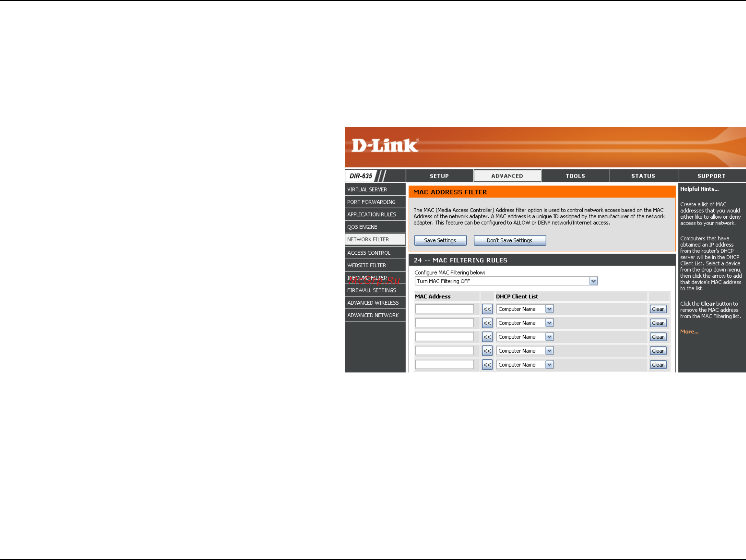746x560 pixels.
Task: Click << arrow button in fifth MAC row
Action: 487,365
